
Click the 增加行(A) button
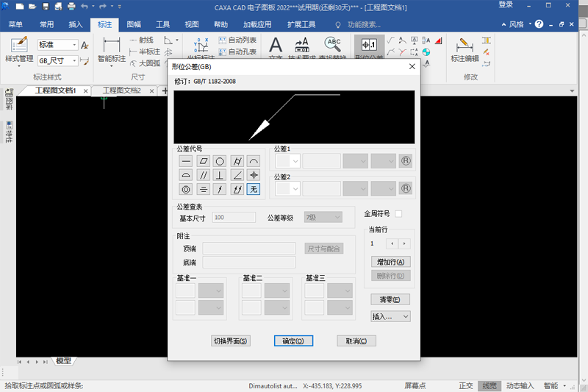point(390,262)
